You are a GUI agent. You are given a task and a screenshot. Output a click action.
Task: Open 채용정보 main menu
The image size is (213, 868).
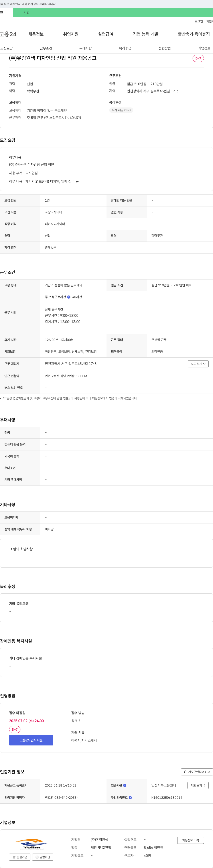pyautogui.click(x=36, y=34)
